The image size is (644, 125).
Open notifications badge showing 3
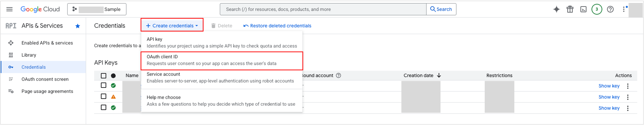point(597,9)
